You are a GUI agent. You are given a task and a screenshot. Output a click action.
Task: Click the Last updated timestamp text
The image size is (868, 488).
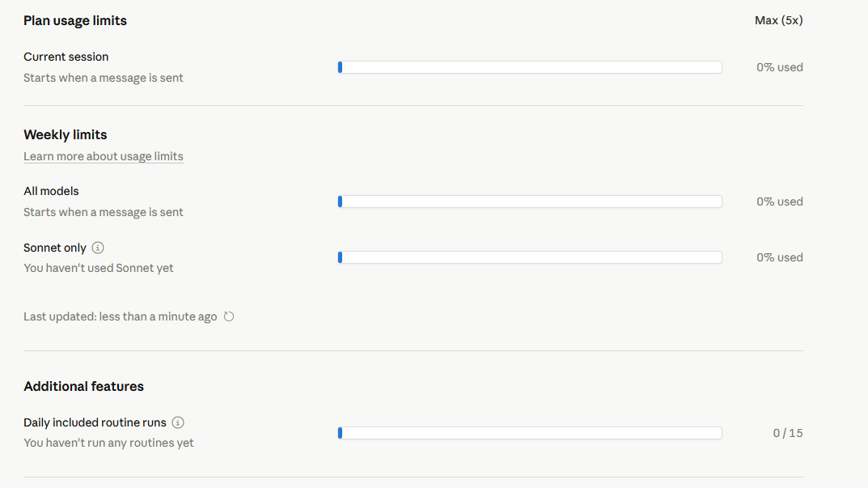(120, 317)
